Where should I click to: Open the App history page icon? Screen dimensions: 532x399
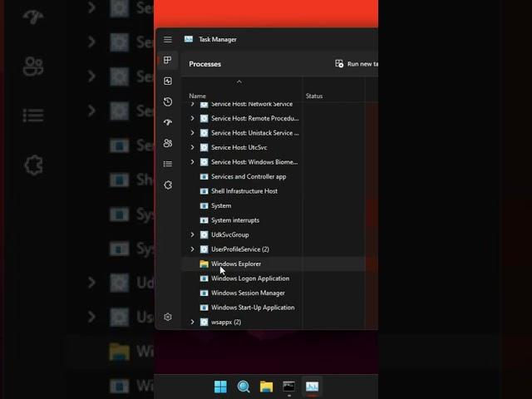pos(168,101)
